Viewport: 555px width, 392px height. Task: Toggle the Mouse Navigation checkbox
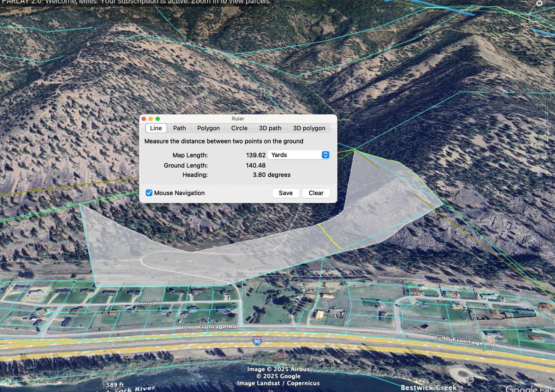pyautogui.click(x=149, y=193)
